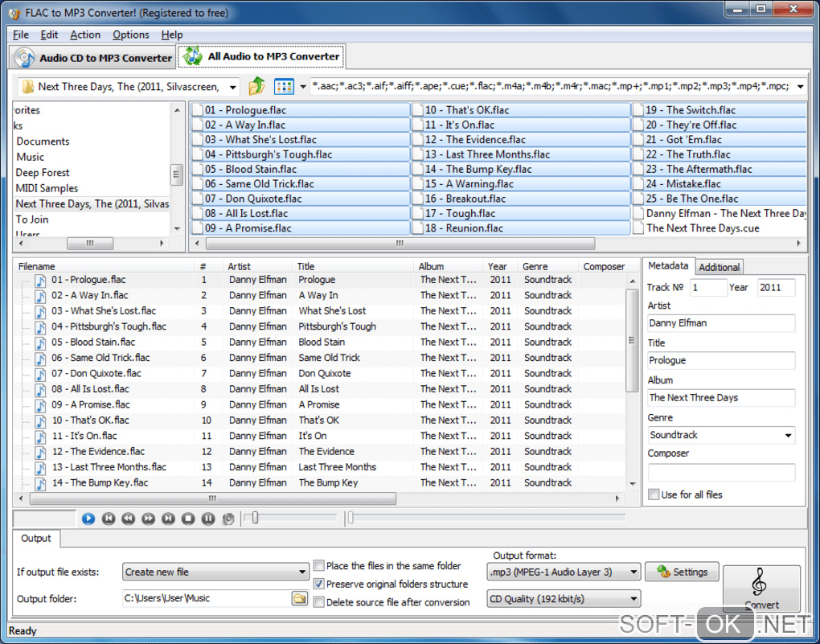Open view mode dropdown arrow
The height and width of the screenshot is (644, 820).
point(303,87)
